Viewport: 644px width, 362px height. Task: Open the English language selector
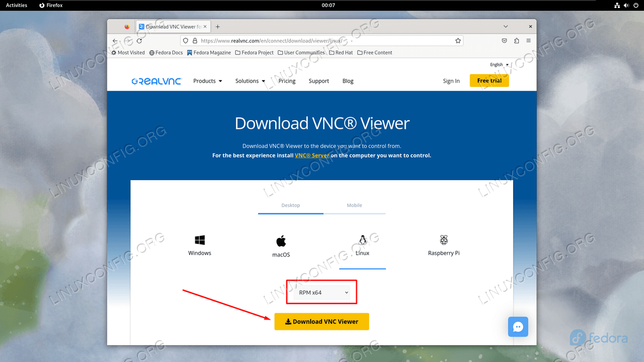(499, 65)
